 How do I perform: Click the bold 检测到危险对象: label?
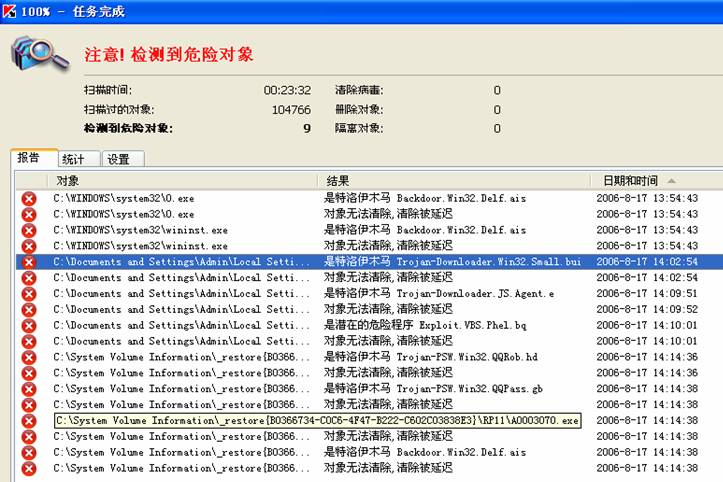pos(128,128)
